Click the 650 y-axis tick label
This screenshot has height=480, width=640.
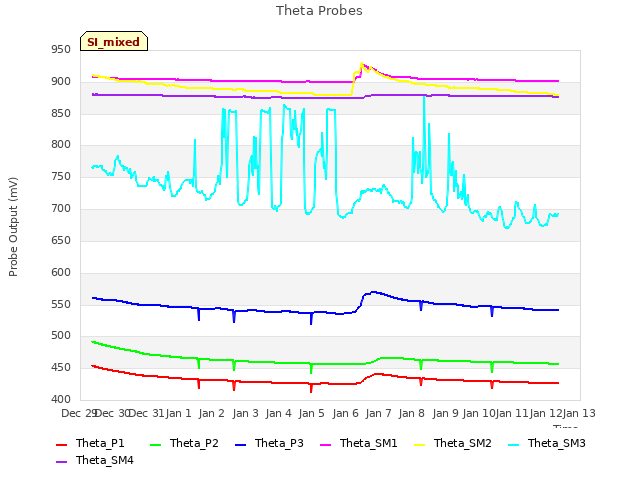[x=61, y=240]
